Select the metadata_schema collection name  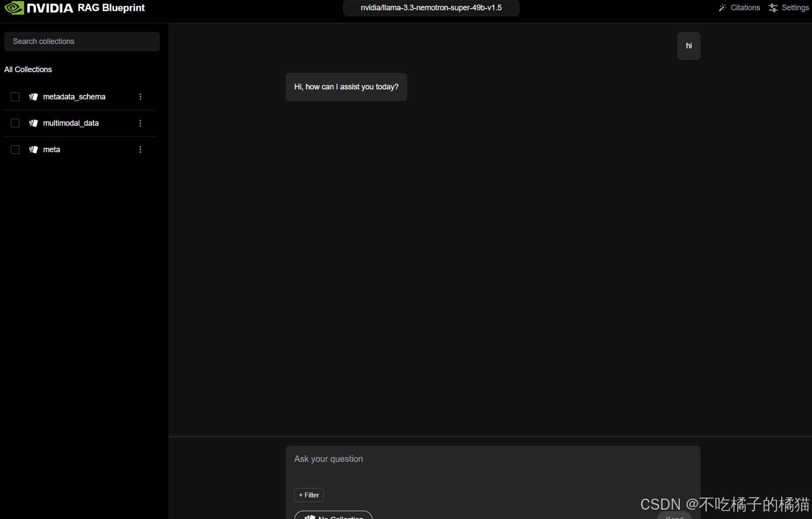tap(74, 97)
